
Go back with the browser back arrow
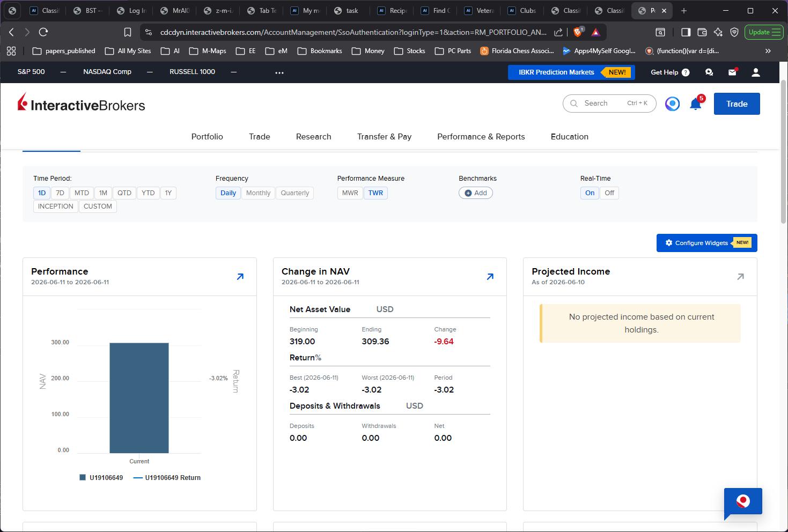(x=11, y=32)
